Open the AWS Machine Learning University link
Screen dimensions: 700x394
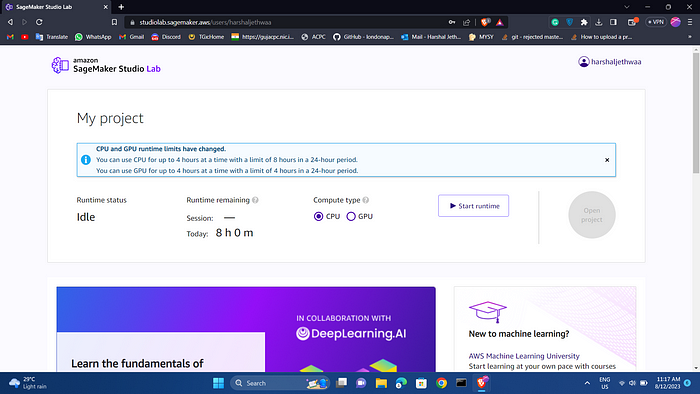point(524,356)
